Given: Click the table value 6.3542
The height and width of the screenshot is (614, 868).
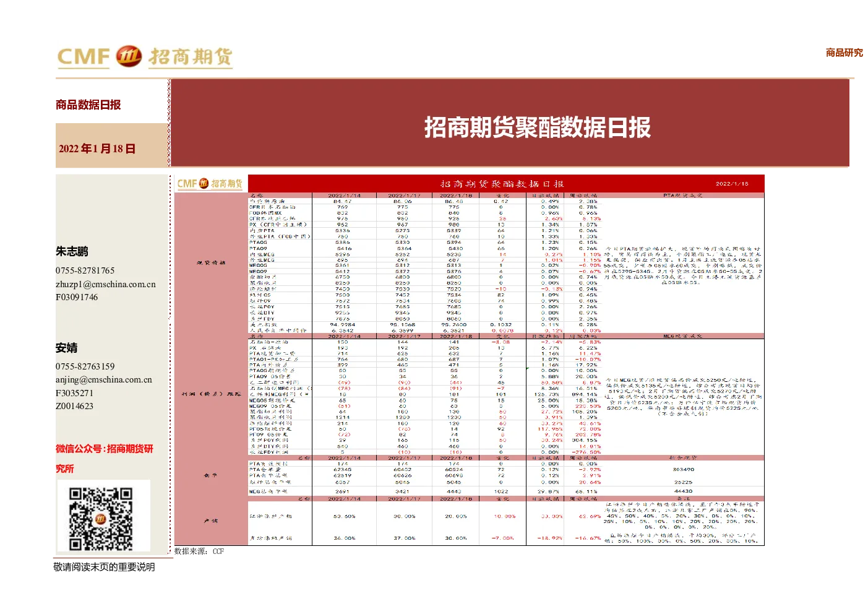Looking at the screenshot, I should point(342,331).
